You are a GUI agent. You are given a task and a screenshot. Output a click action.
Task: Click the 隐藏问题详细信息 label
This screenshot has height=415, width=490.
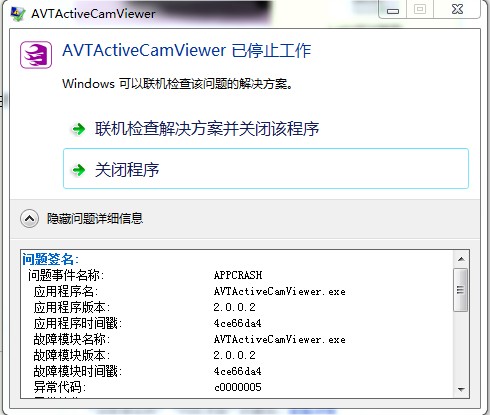point(95,219)
